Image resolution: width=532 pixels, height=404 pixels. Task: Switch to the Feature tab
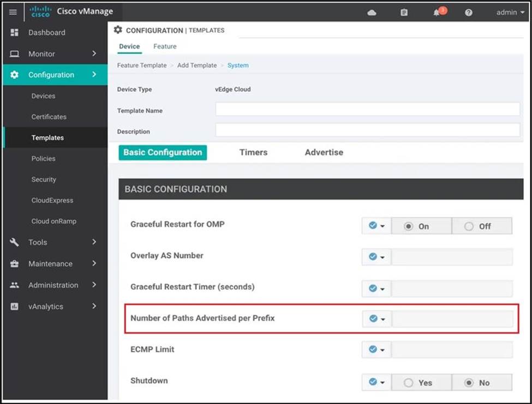pyautogui.click(x=165, y=46)
